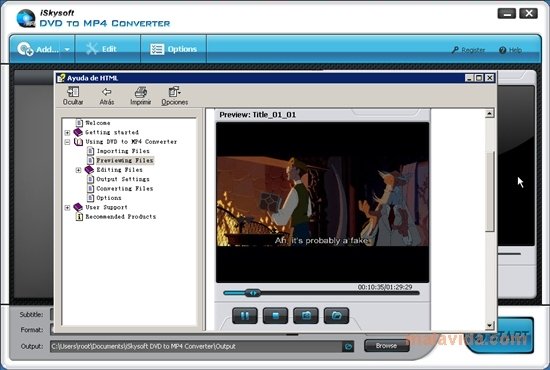
Task: Click the open snapshot folder button
Action: pyautogui.click(x=336, y=316)
